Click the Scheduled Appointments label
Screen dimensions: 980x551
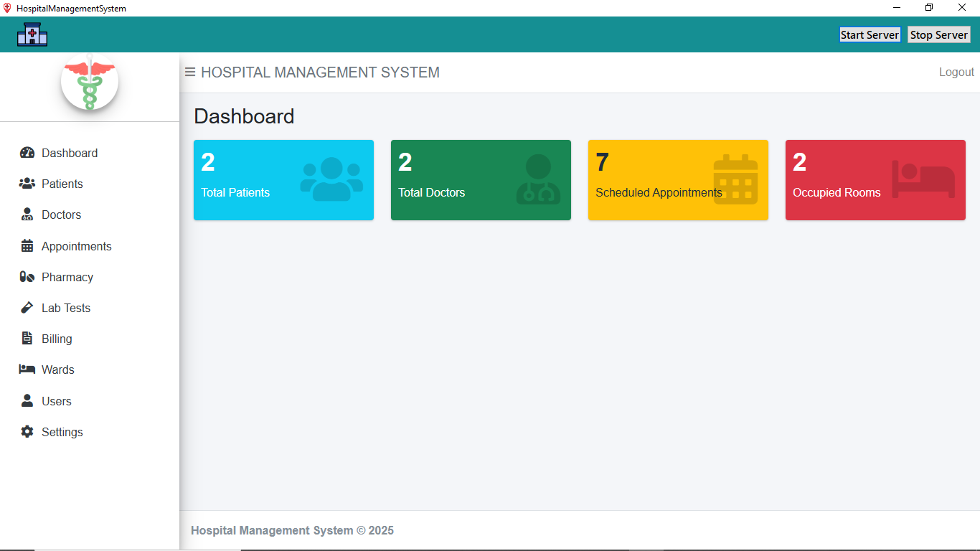[x=659, y=192]
